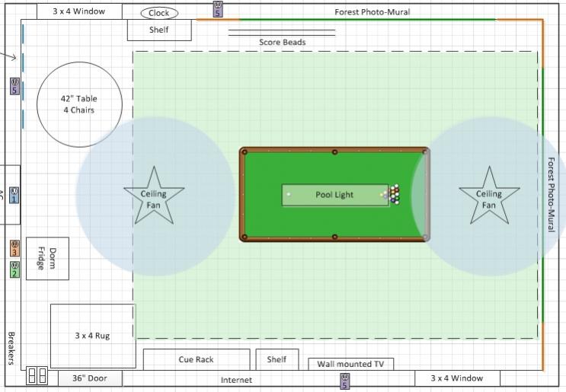Select the 3 x 4 Rug shape
The width and height of the screenshot is (566, 392).
[92, 336]
